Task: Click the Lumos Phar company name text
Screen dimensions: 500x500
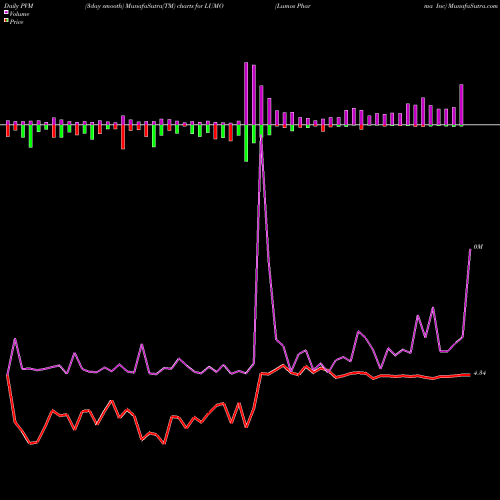Action: point(293,6)
